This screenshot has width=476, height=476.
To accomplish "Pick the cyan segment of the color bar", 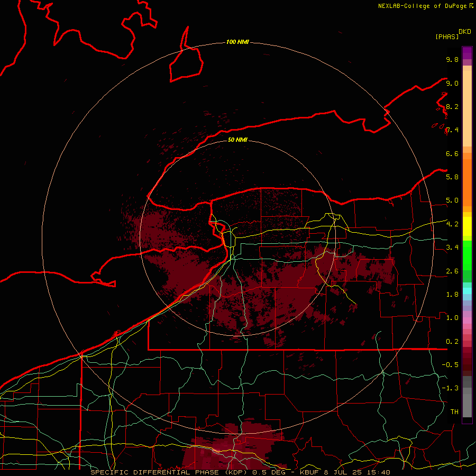I will pyautogui.click(x=467, y=291).
